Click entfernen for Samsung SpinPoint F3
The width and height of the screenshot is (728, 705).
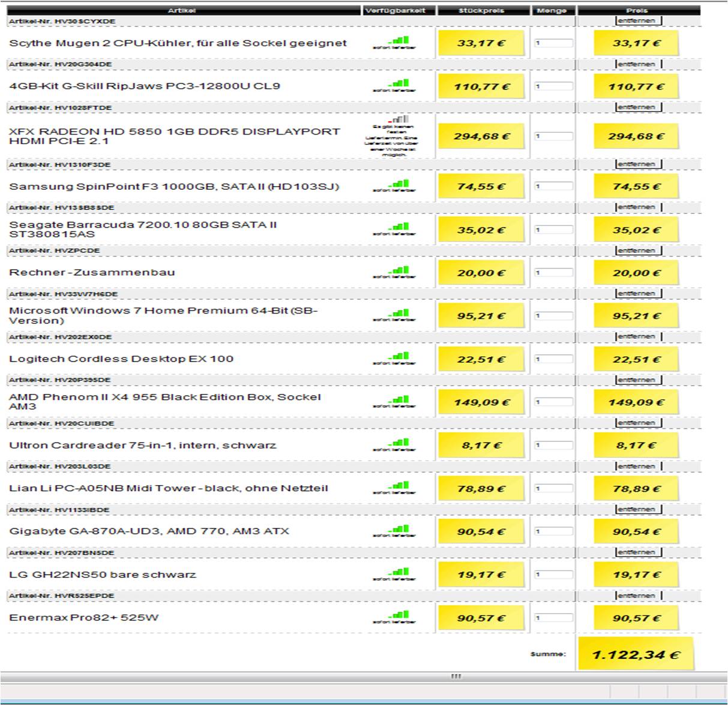click(639, 164)
